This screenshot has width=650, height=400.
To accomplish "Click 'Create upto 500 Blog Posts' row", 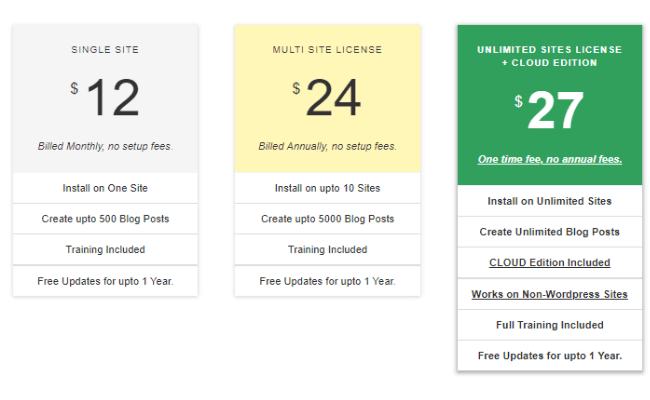I will click(x=105, y=219).
